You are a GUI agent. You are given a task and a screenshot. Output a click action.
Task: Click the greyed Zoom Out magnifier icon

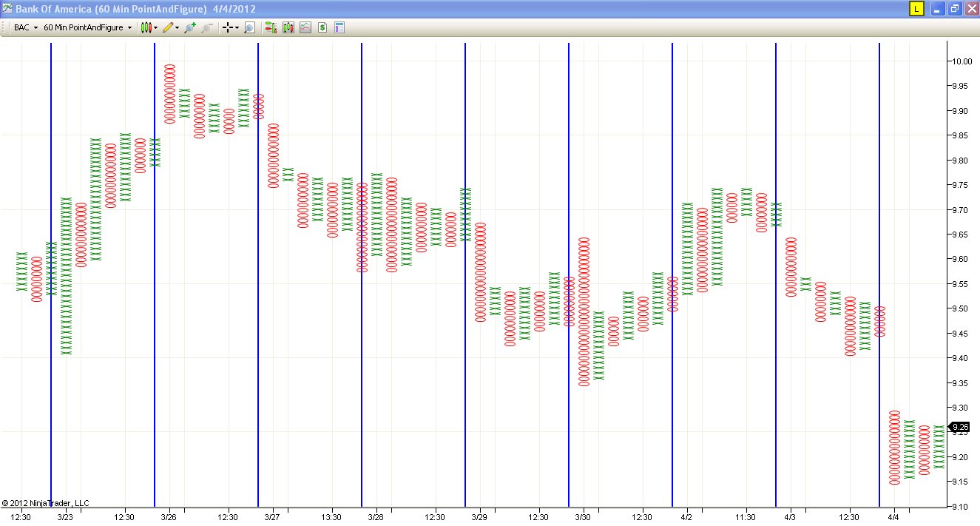[207, 27]
